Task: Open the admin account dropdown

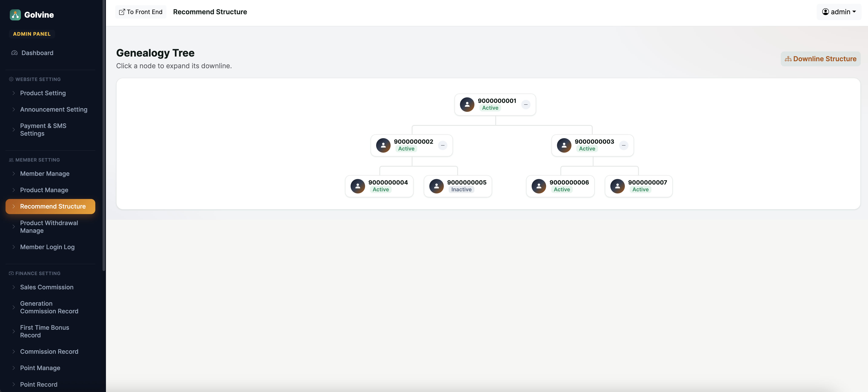Action: click(x=839, y=12)
